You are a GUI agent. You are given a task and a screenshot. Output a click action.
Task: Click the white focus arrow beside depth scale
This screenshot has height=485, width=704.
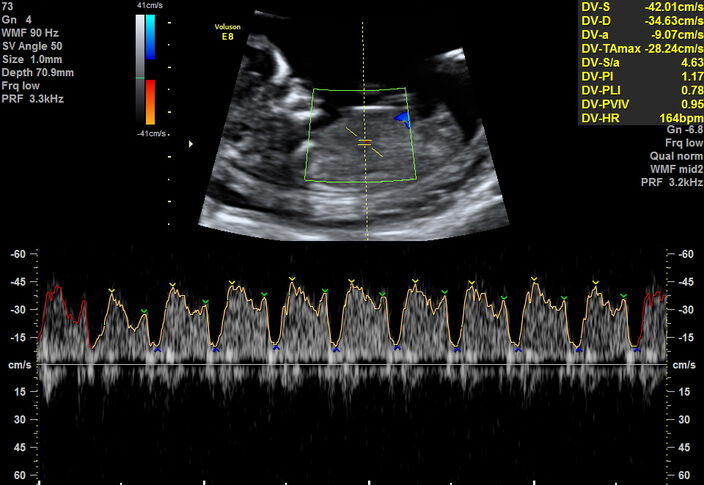coord(191,144)
